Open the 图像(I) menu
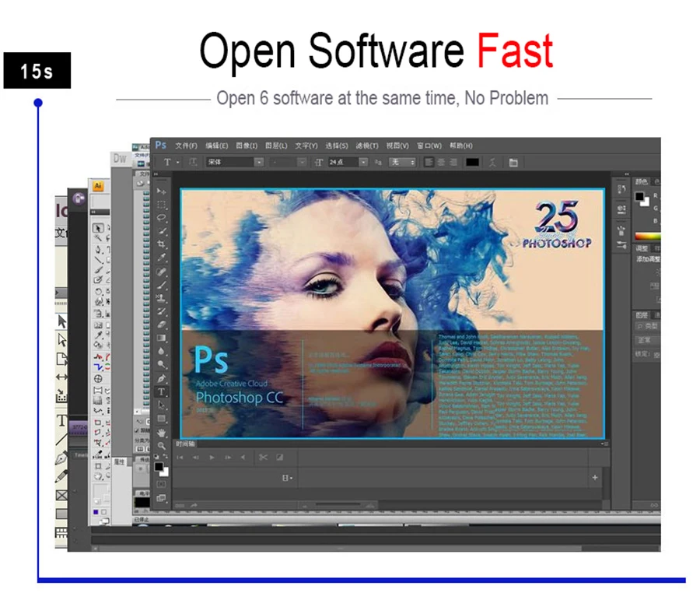The width and height of the screenshot is (700, 614). (x=247, y=146)
